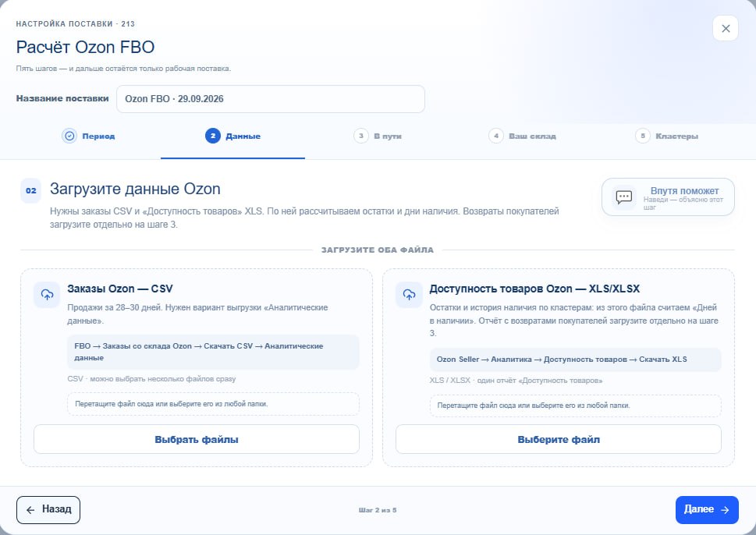Click the XLS availability drag-and-drop zone

tap(575, 406)
